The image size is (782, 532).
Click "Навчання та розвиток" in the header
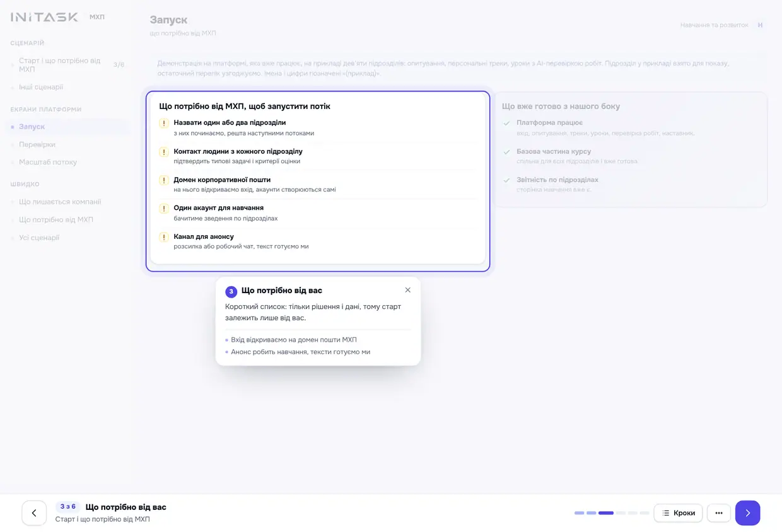[714, 25]
